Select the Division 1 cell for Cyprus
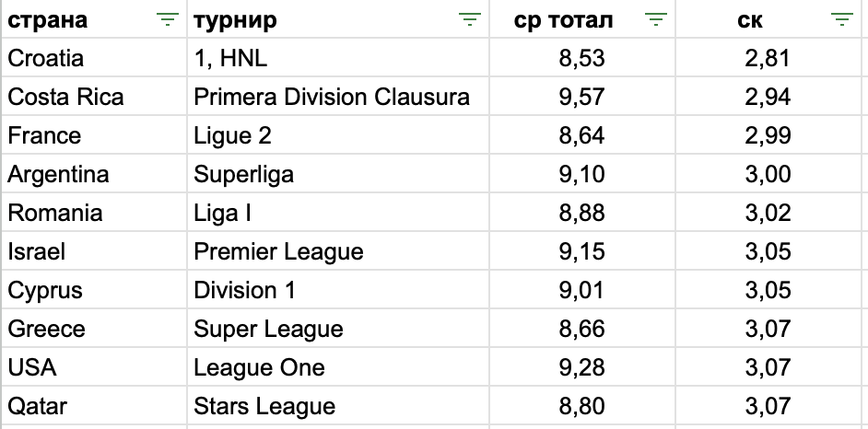868x429 pixels. [x=338, y=290]
